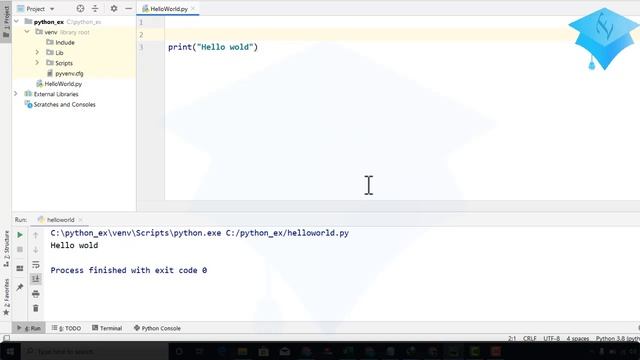Screen dimensions: 640x360
Task: Click "Hello wold" output text
Action: 74,245
